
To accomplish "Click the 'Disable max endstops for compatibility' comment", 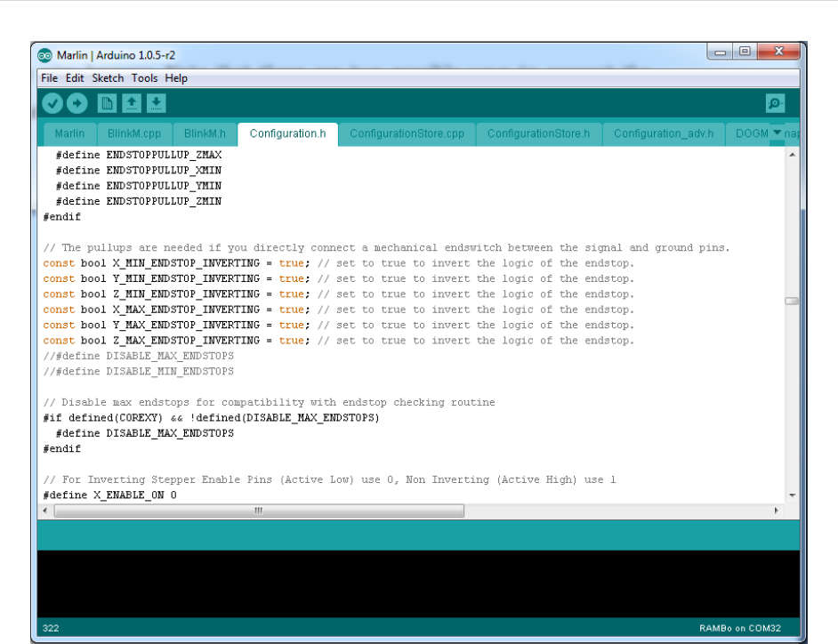I will click(x=269, y=402).
